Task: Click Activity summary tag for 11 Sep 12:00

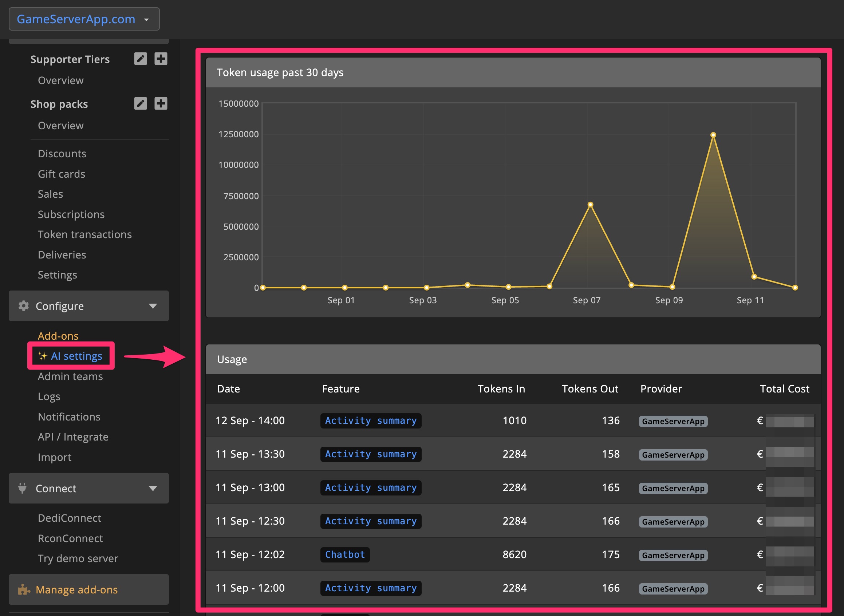Action: click(x=371, y=588)
